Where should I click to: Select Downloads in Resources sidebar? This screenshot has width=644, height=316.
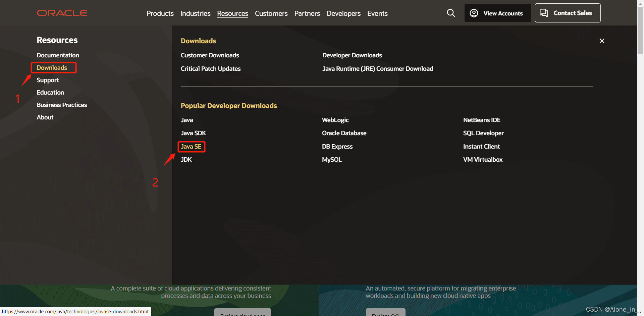pyautogui.click(x=52, y=68)
